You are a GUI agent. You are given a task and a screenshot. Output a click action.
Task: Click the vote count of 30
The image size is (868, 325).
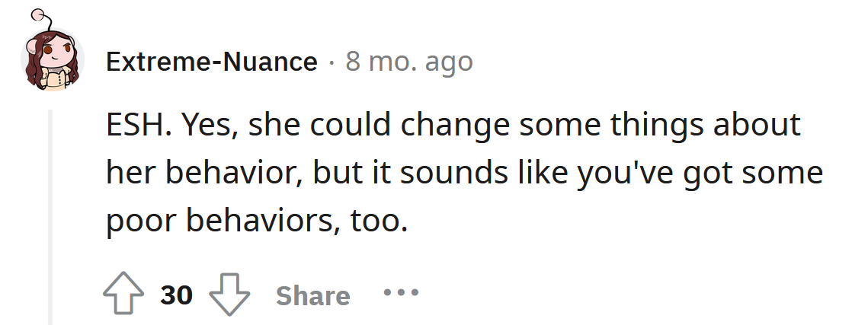click(x=177, y=295)
